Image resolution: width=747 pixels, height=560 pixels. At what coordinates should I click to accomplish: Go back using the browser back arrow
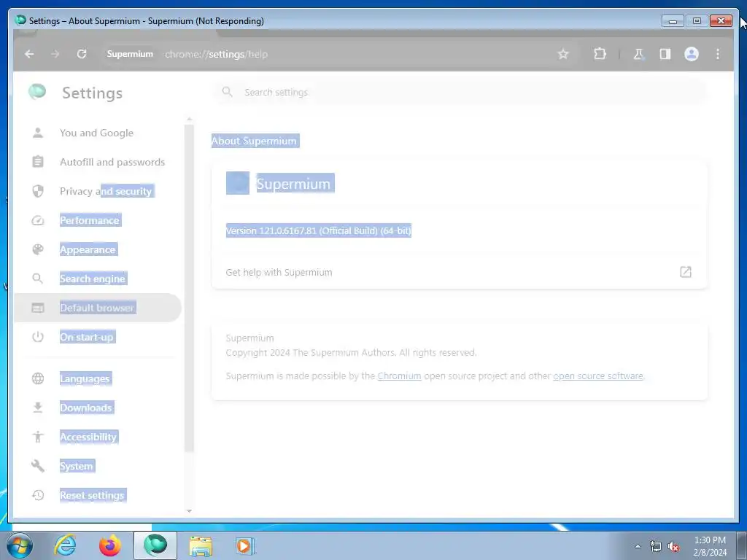point(29,54)
